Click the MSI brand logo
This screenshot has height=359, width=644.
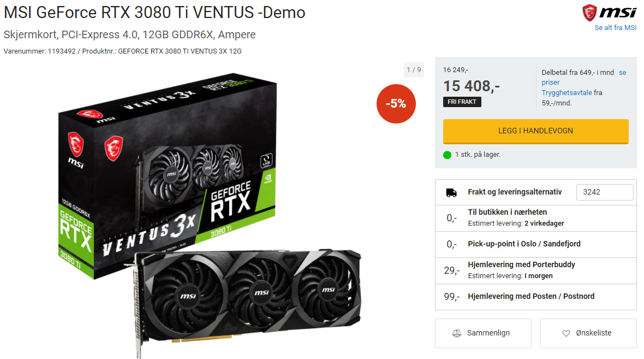[x=609, y=13]
